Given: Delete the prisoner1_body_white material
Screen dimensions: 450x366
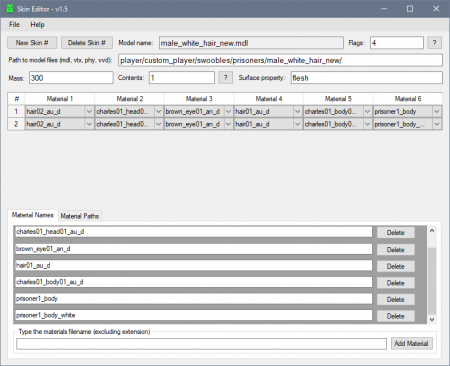Looking at the screenshot, I should tap(396, 316).
